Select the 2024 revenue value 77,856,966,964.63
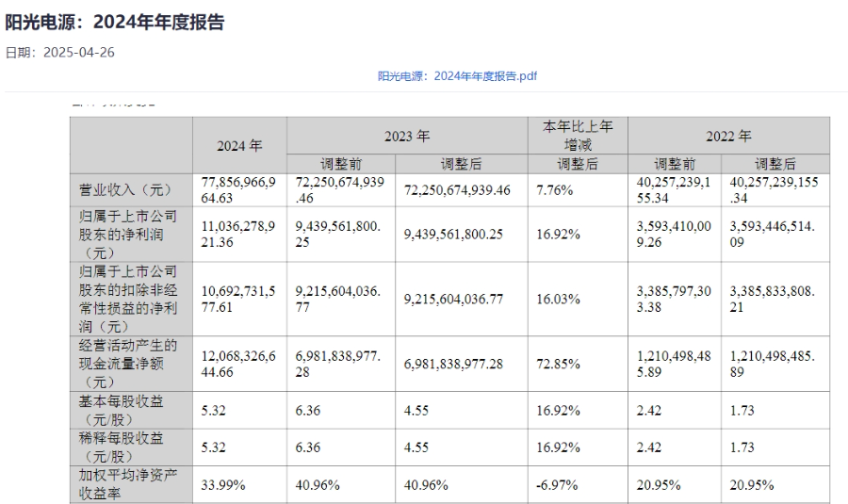 (x=237, y=189)
